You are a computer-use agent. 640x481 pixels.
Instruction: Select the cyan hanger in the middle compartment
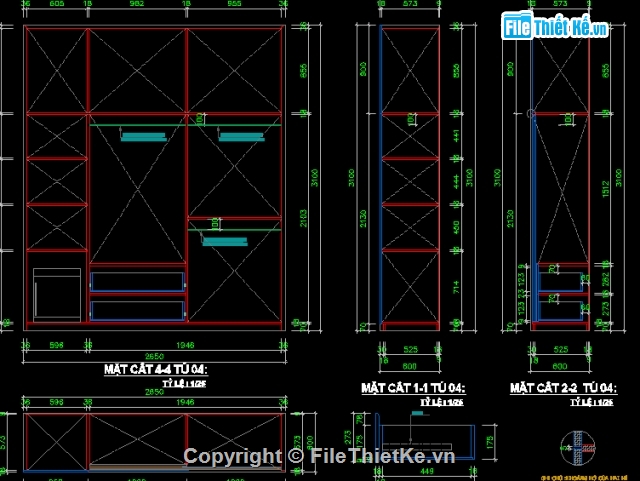(144, 137)
